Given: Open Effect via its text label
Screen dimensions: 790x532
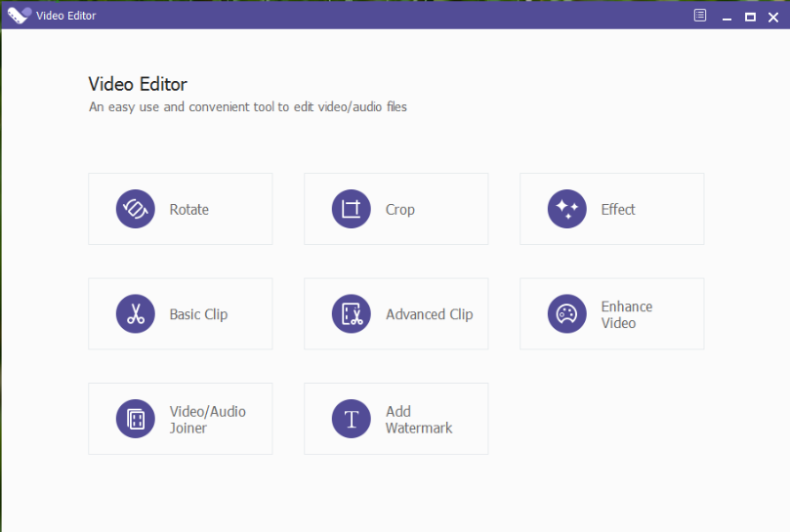Looking at the screenshot, I should coord(618,209).
